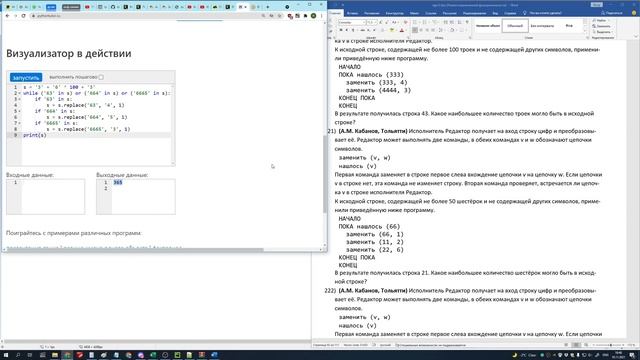Open the Font dialog launcher in Word
The height and width of the screenshot is (360, 640).
409,38
